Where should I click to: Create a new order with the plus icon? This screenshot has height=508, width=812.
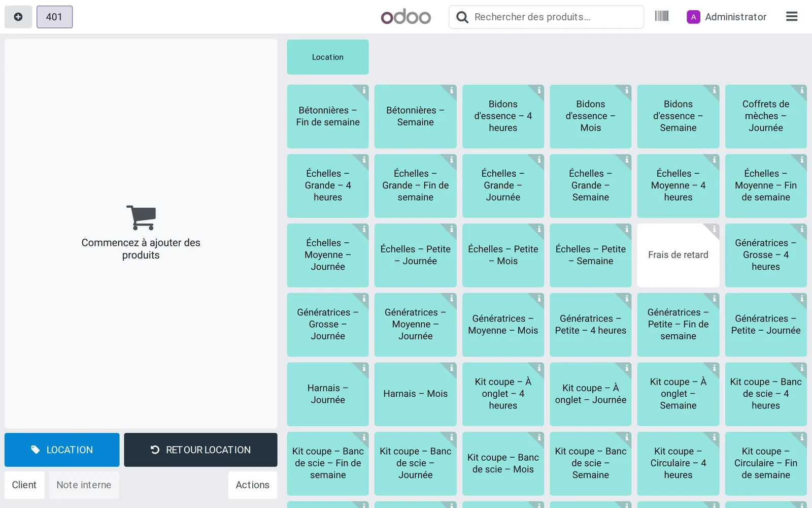tap(18, 17)
